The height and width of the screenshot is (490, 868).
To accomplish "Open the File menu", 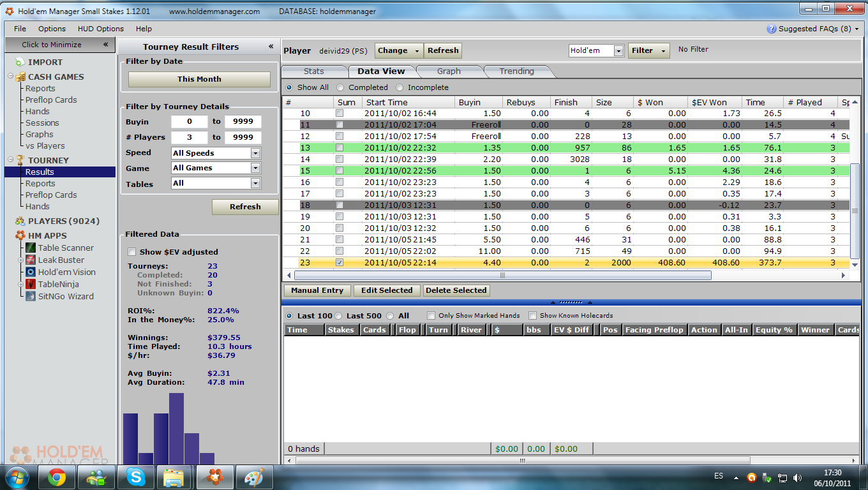I will pos(20,29).
